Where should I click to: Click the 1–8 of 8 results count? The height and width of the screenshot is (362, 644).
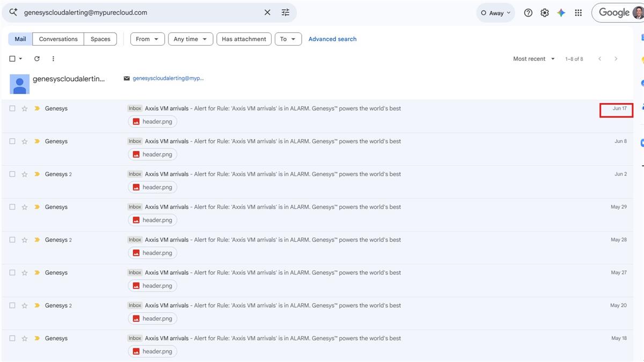tap(574, 59)
